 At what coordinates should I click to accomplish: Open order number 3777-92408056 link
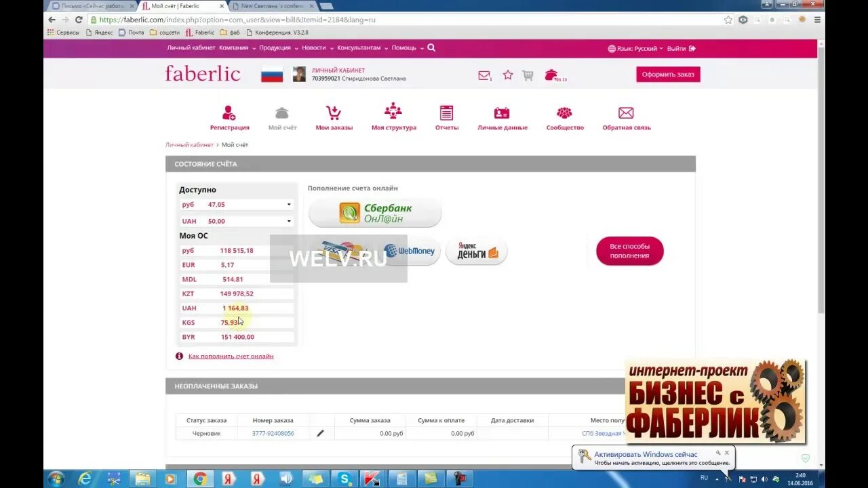tap(273, 433)
